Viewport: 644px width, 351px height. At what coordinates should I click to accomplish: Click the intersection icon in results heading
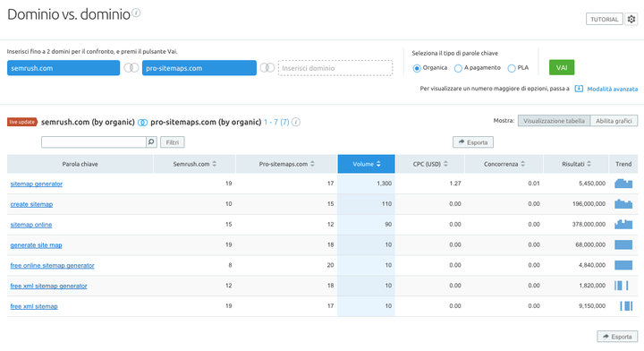click(142, 123)
